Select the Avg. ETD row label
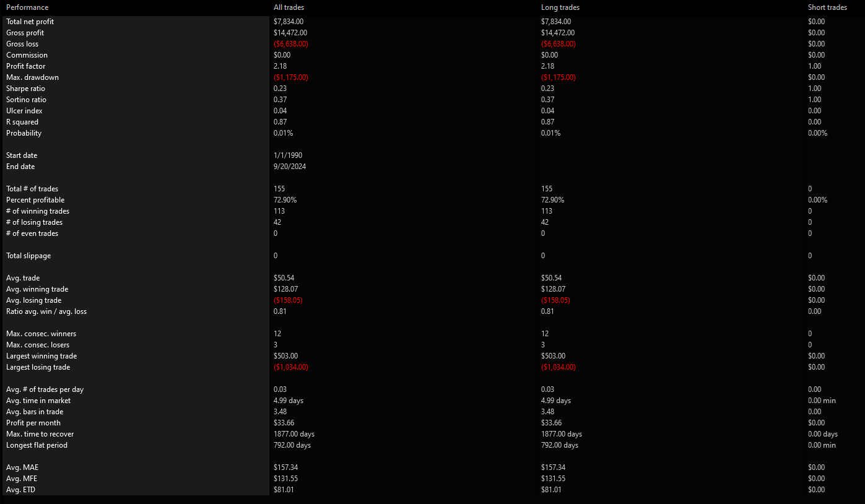The image size is (865, 504). pyautogui.click(x=22, y=490)
